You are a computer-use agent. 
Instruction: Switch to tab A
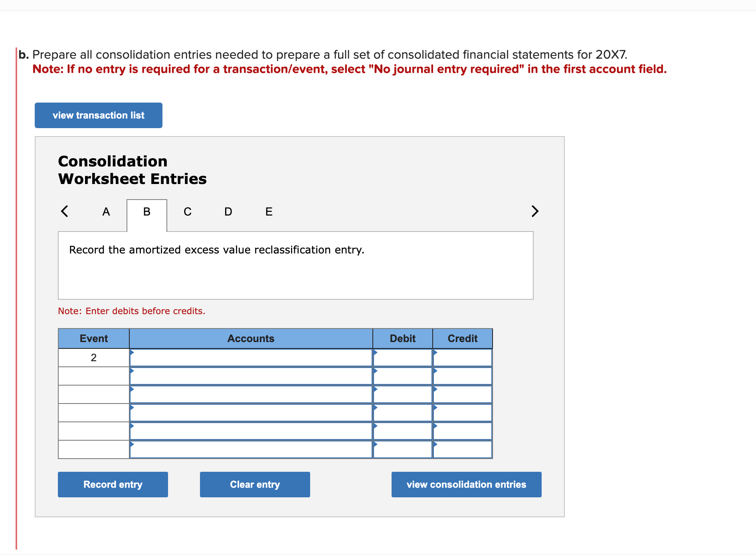point(105,212)
